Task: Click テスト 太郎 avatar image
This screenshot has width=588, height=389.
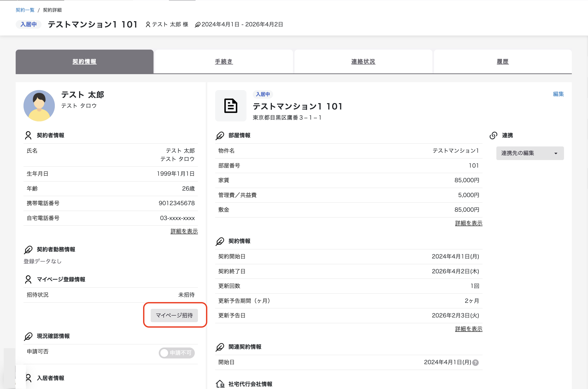Action: pyautogui.click(x=39, y=106)
